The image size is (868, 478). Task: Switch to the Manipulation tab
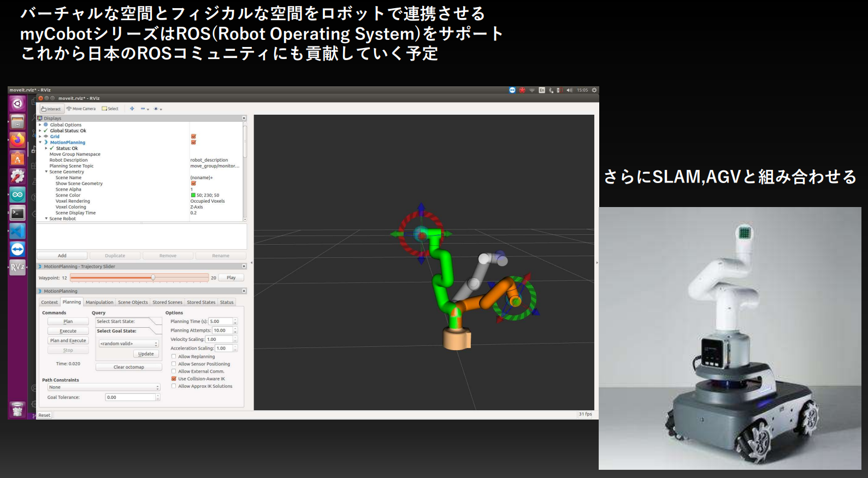(x=99, y=302)
